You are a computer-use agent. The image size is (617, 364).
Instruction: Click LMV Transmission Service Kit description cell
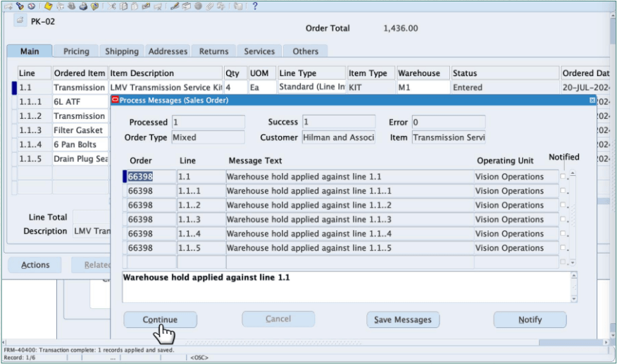click(166, 87)
